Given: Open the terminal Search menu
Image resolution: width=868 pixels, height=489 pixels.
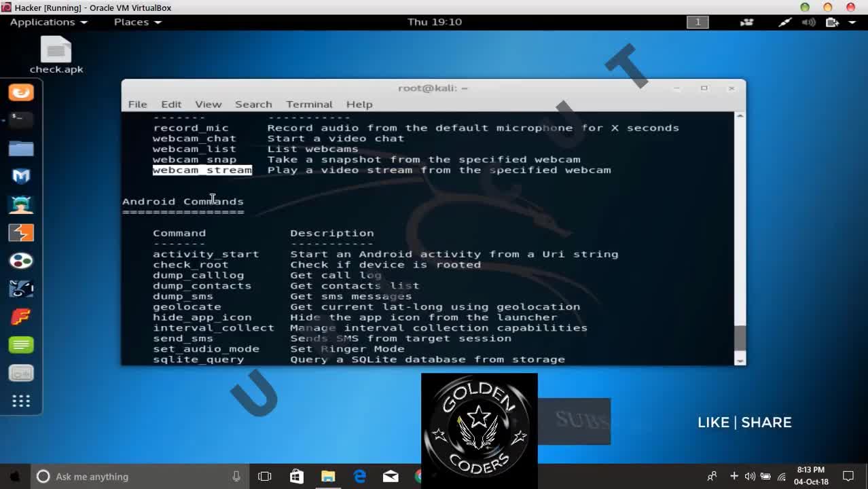Looking at the screenshot, I should click(253, 104).
